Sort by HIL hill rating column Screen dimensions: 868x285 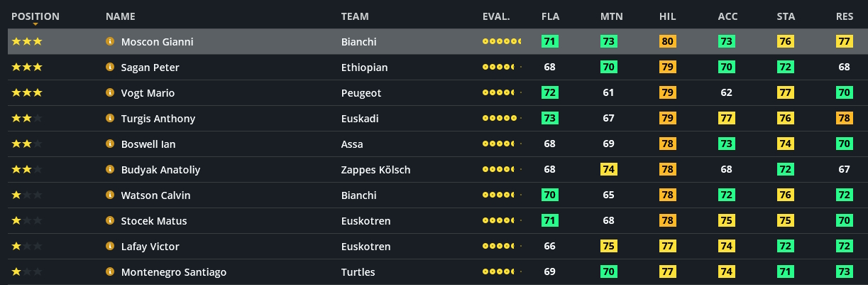click(x=667, y=16)
